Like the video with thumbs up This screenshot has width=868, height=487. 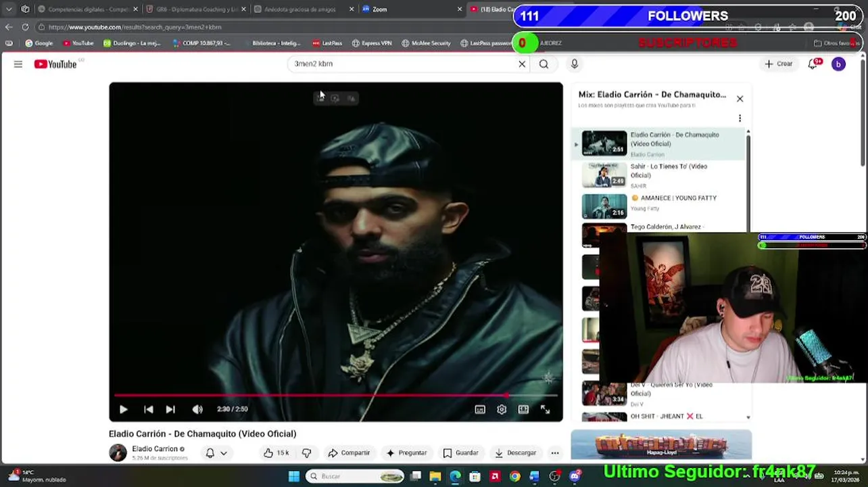click(x=276, y=453)
